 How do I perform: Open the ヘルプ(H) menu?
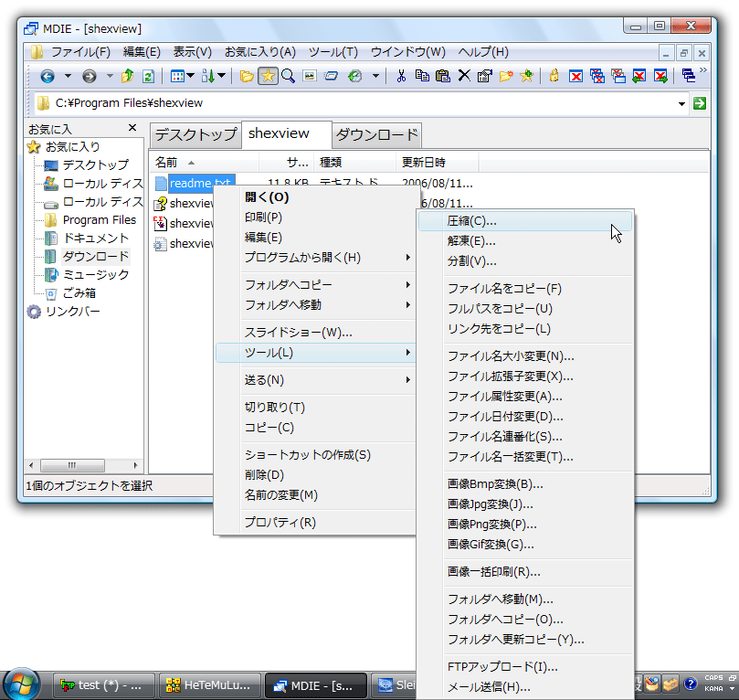click(483, 52)
